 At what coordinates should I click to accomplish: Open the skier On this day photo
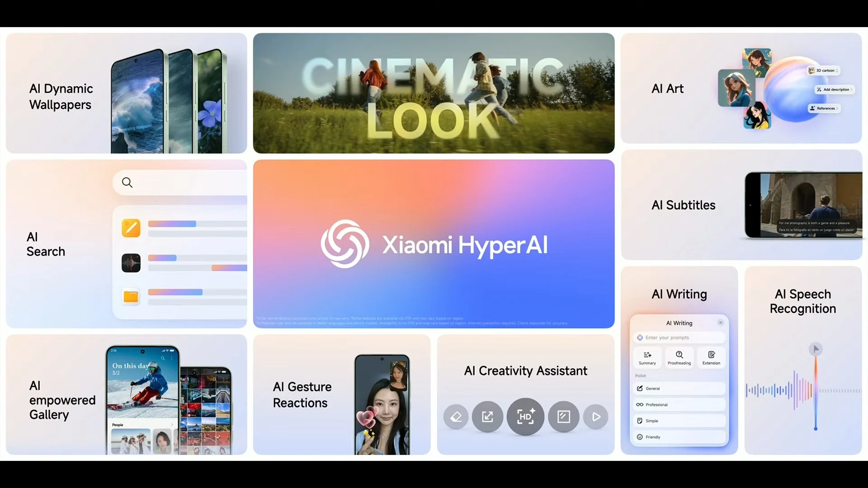tap(142, 384)
